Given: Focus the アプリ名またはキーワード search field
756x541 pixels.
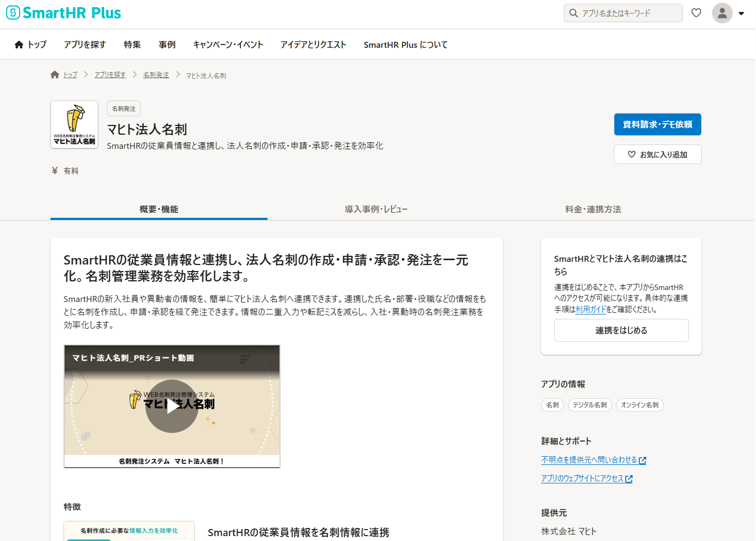Looking at the screenshot, I should point(623,13).
